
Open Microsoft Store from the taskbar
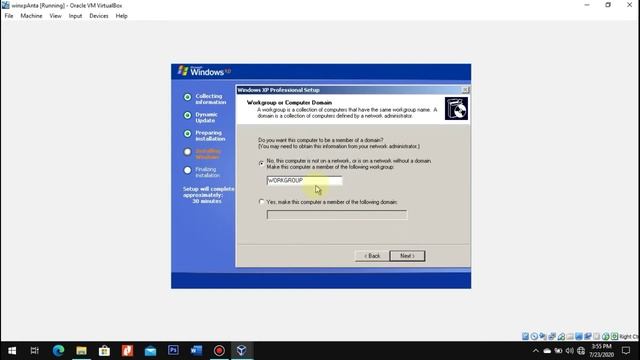pyautogui.click(x=104, y=351)
